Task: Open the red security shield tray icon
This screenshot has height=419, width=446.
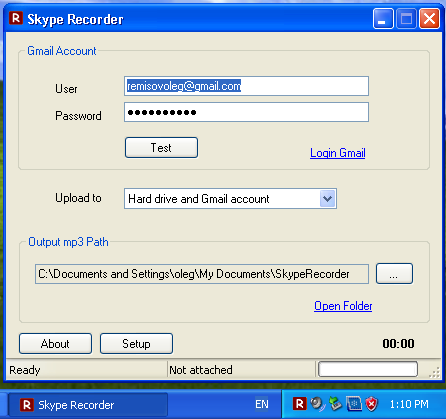Action: [372, 404]
